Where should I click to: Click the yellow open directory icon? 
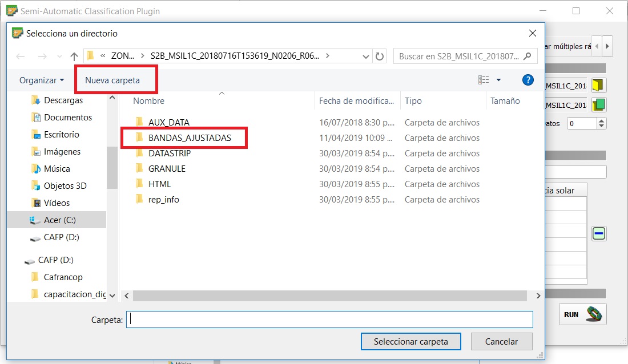click(598, 86)
